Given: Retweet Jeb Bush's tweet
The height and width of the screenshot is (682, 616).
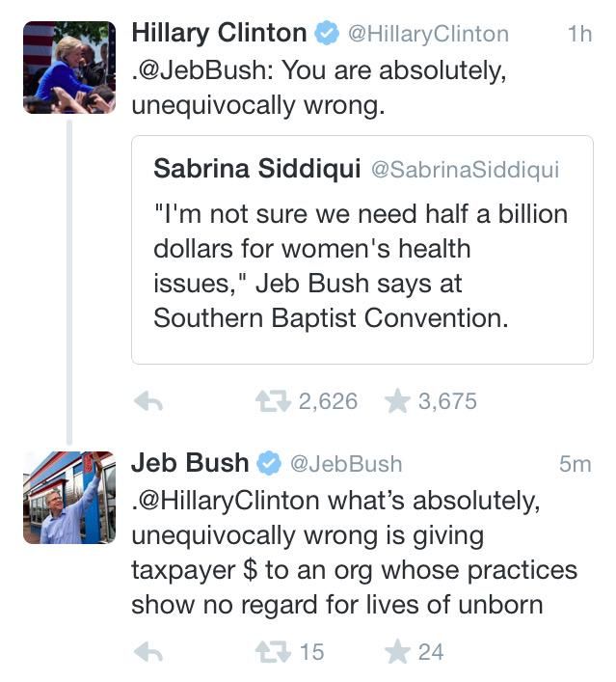Looking at the screenshot, I should [273, 652].
